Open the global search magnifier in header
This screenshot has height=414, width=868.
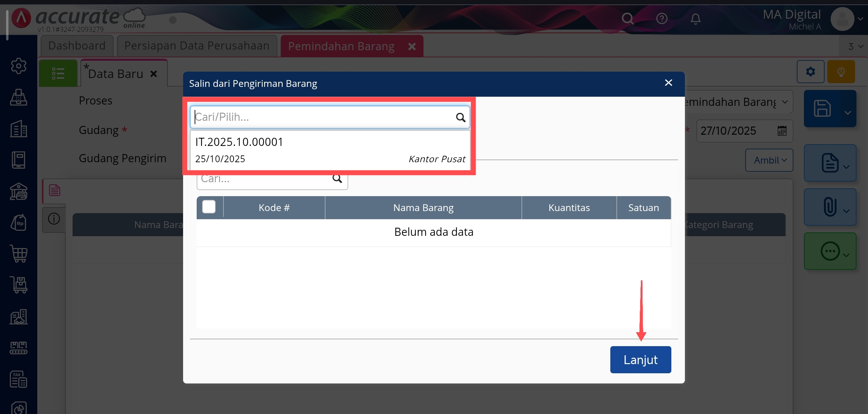coord(627,19)
